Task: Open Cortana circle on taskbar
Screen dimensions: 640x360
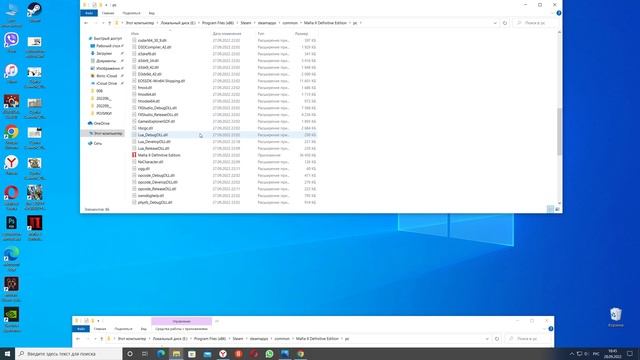Action: click(x=130, y=354)
